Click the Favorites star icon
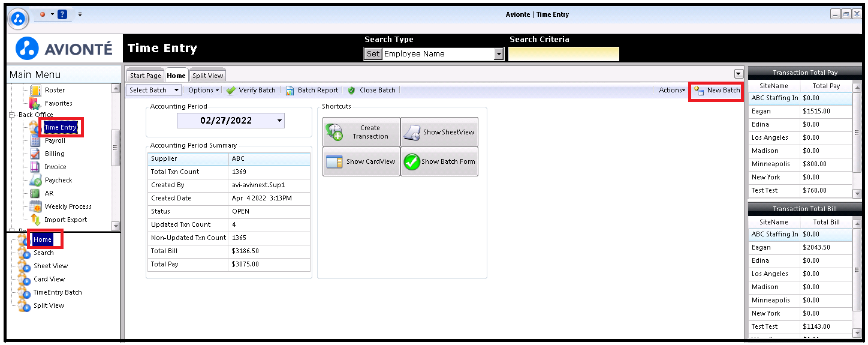Viewport: 868px width, 345px height. tap(35, 104)
